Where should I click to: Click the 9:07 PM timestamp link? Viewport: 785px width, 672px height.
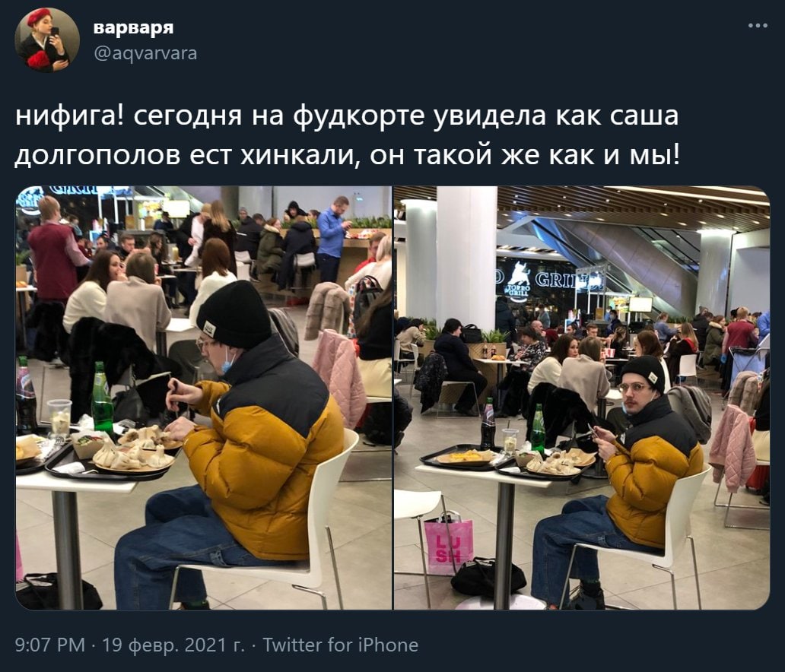(x=50, y=645)
